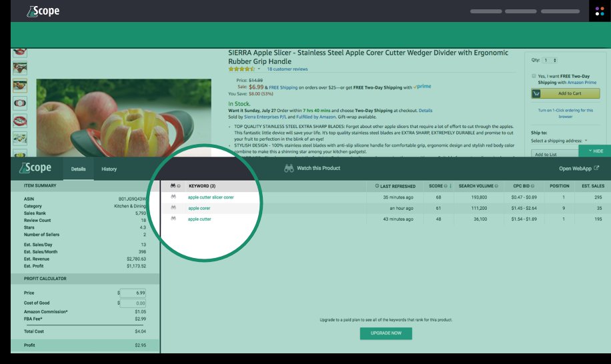Open the 'apple cutter' keyword link
Viewport: 611px width, 364px height.
pos(199,219)
